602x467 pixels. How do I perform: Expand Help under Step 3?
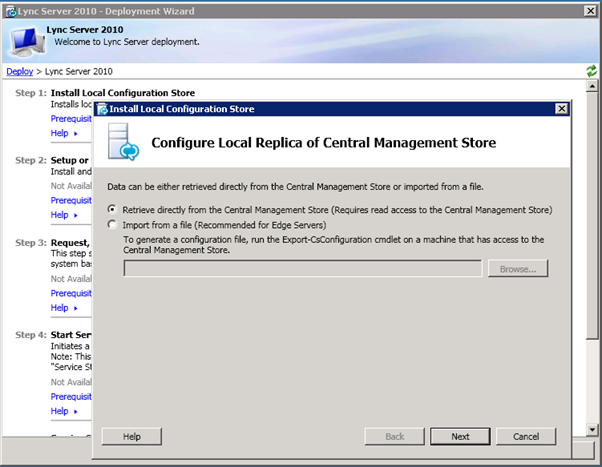click(x=63, y=307)
